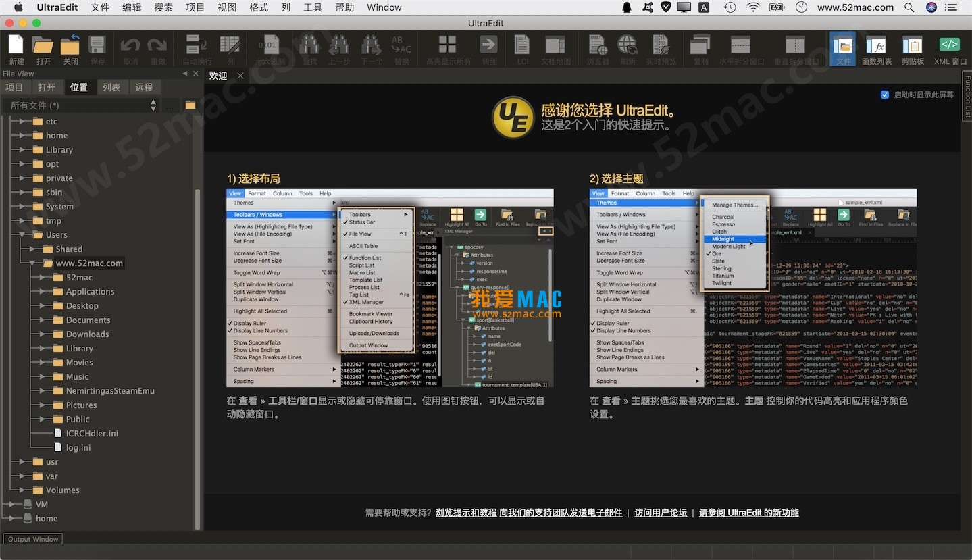Click the 浏览器 browser toolbar icon
Screen dimensions: 972x560
(x=598, y=45)
